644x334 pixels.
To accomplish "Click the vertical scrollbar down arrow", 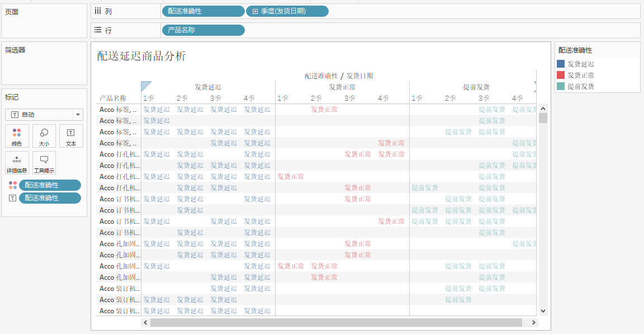I will pyautogui.click(x=542, y=311).
